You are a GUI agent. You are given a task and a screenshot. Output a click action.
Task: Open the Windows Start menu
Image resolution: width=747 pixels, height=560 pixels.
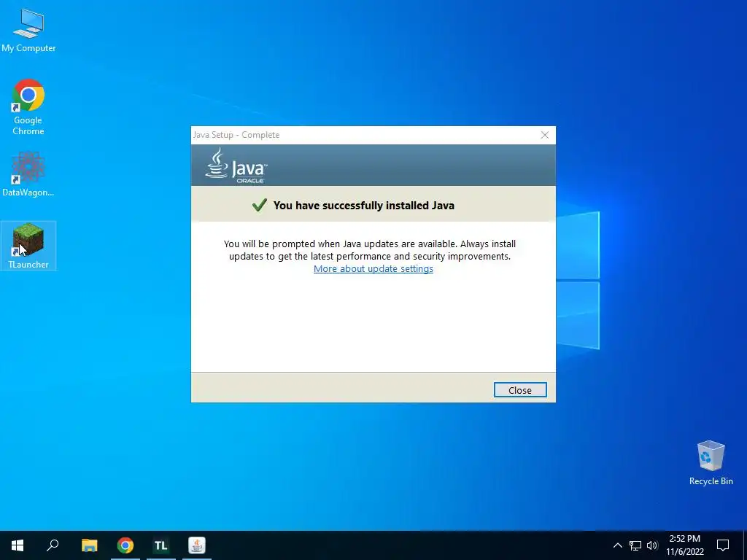coord(18,545)
